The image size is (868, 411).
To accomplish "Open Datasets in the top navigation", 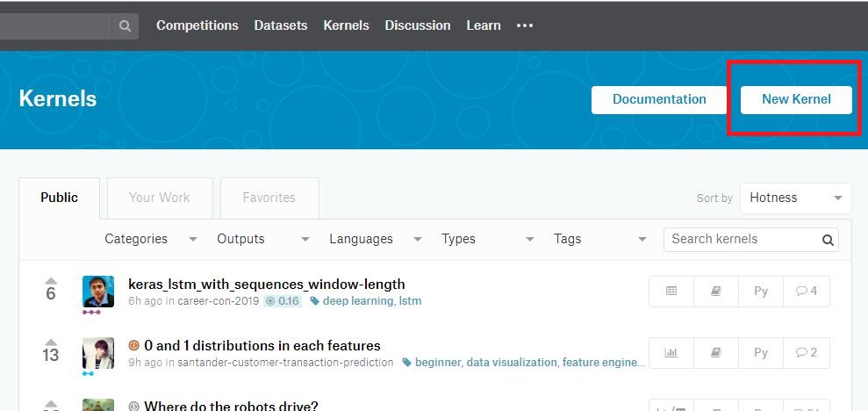I will point(281,25).
